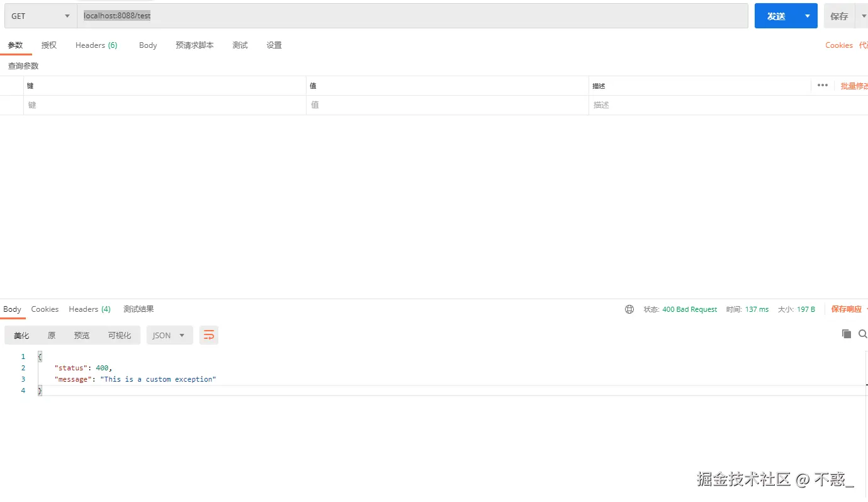Expand the arrow next to 发送
This screenshot has height=502, width=868.
[808, 16]
